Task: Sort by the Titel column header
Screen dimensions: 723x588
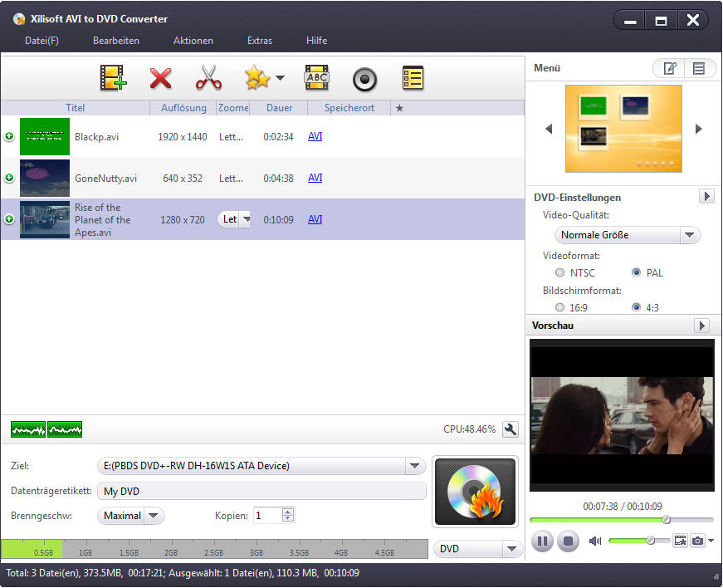Action: coord(76,108)
